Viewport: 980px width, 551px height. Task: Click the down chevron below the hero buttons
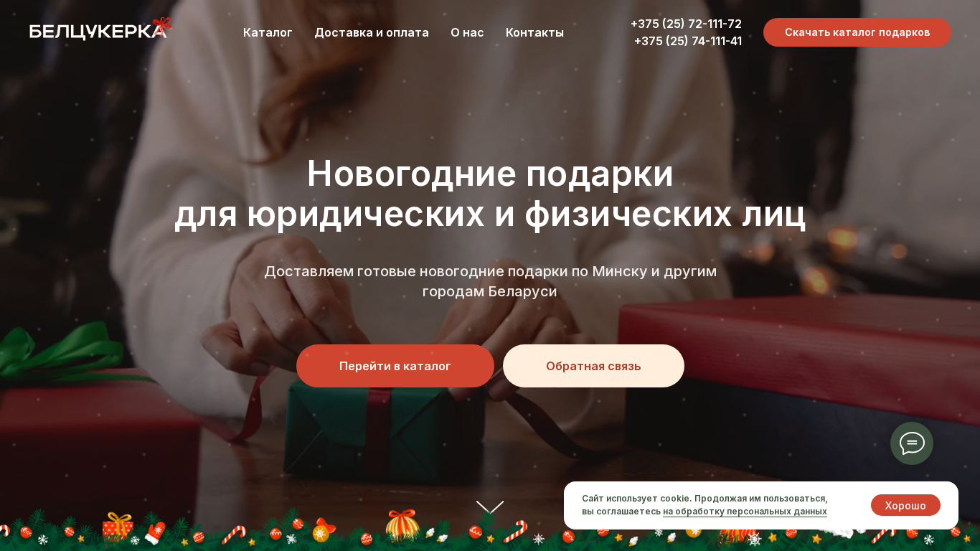pyautogui.click(x=490, y=507)
